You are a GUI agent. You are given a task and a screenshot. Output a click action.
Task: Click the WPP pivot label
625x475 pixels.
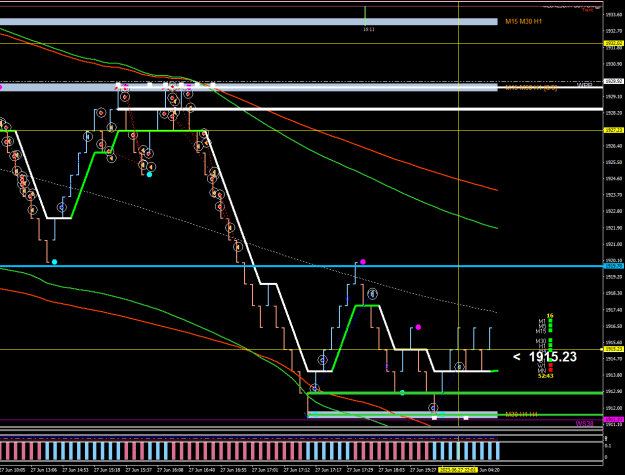(584, 85)
